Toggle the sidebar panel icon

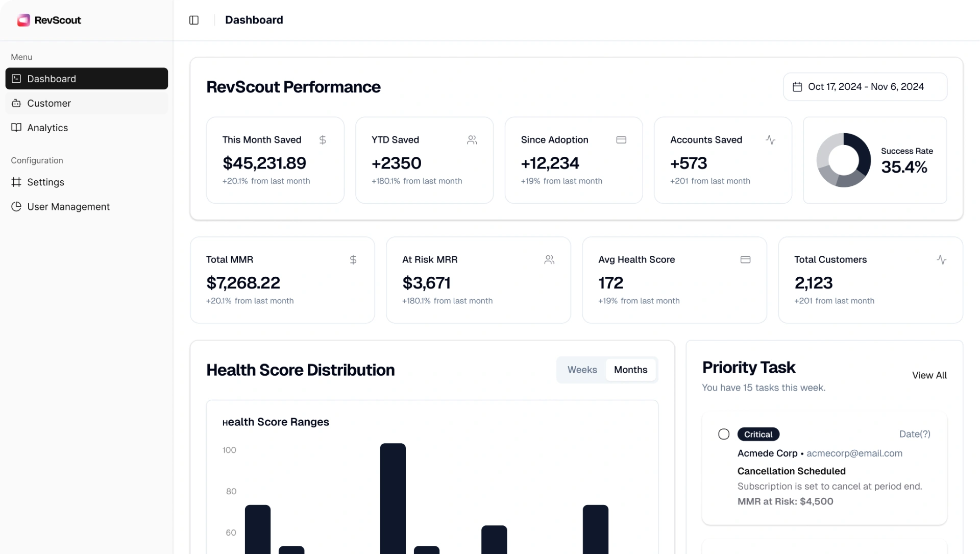[x=194, y=20]
